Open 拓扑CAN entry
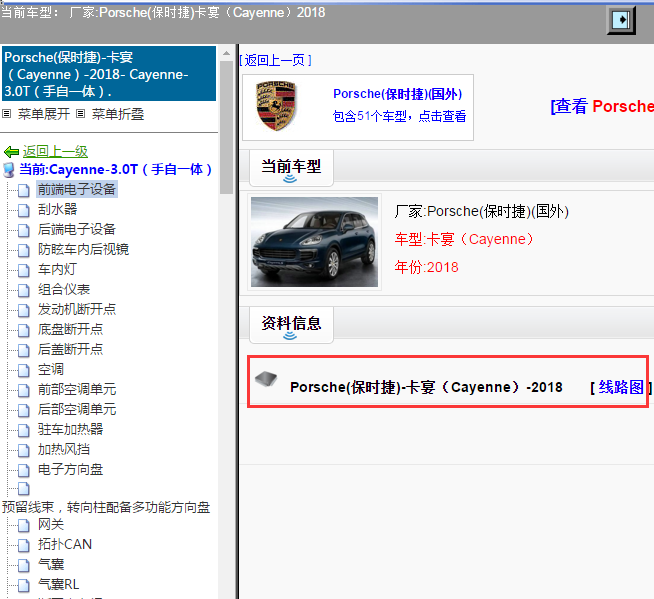Image resolution: width=654 pixels, height=599 pixels. pos(65,544)
